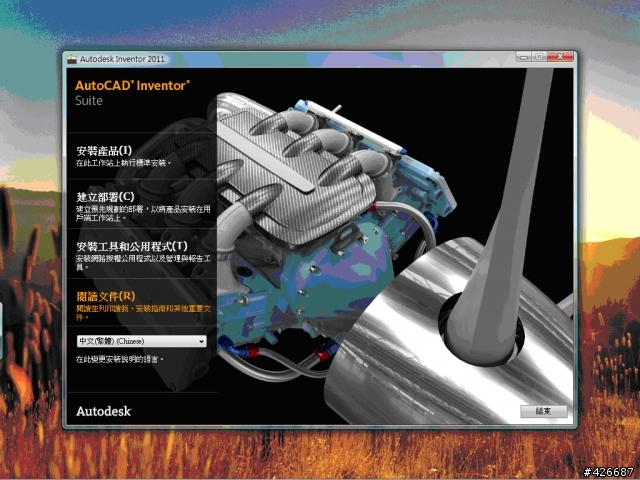
Task: Click the Autodesk Inventor 2011 window title
Action: [x=122, y=59]
